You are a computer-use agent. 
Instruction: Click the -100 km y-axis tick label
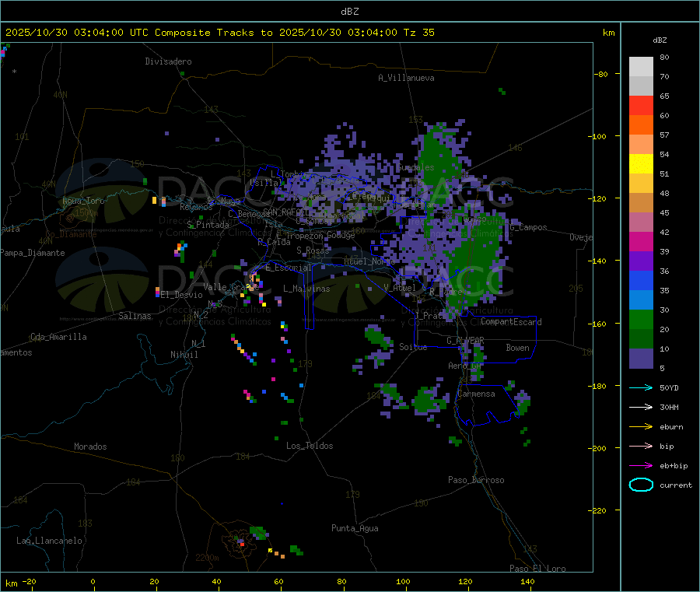point(597,136)
